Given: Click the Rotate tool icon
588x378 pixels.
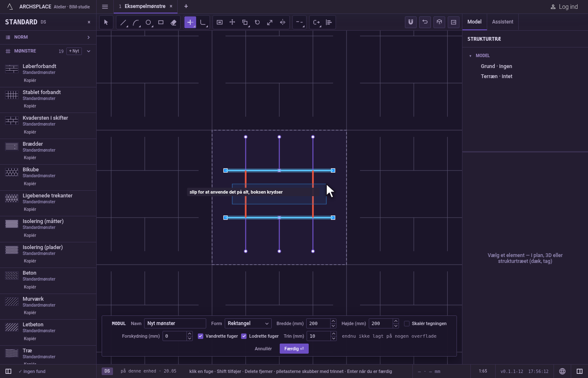Looking at the screenshot, I should coord(257,22).
